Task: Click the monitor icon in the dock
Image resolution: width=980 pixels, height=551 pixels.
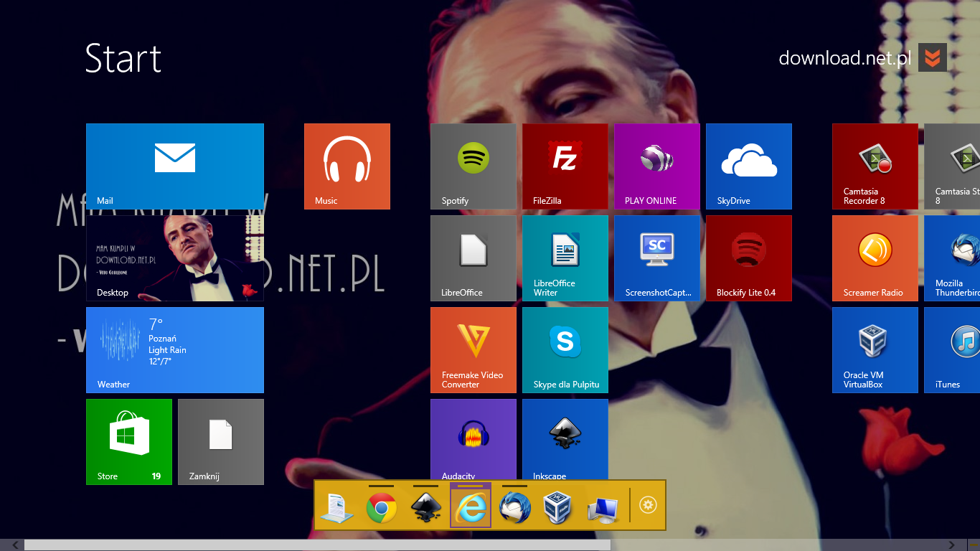Action: (602, 509)
